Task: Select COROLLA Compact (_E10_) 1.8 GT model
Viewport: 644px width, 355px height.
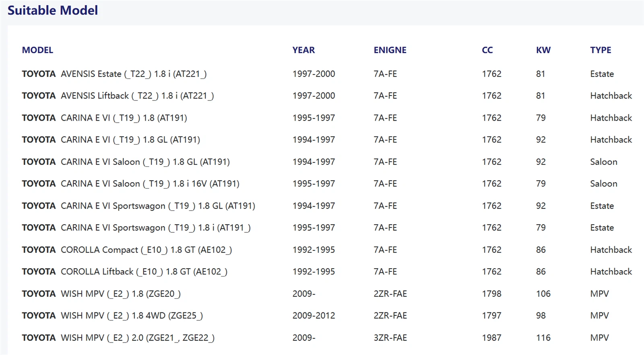Action: click(x=127, y=250)
